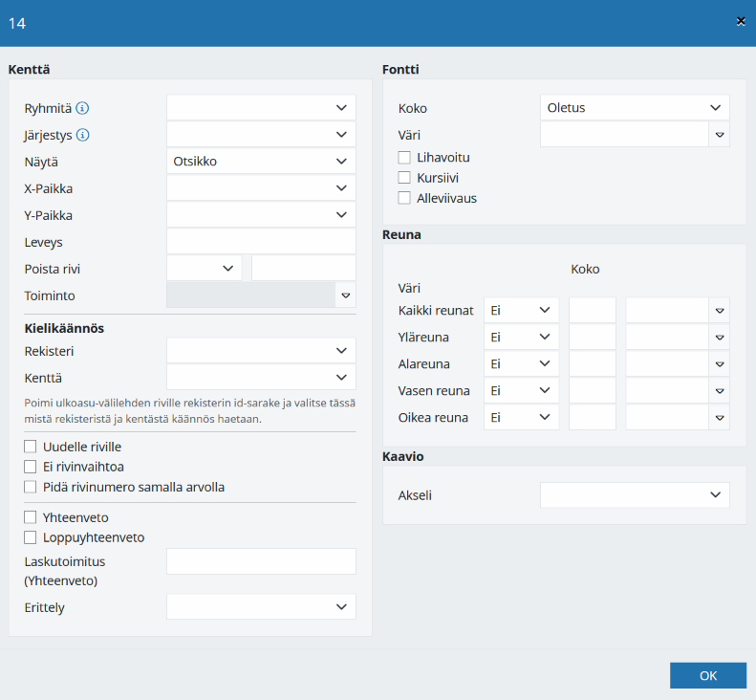Open the Poista rivi dropdown
The height and width of the screenshot is (700, 756).
pos(204,268)
